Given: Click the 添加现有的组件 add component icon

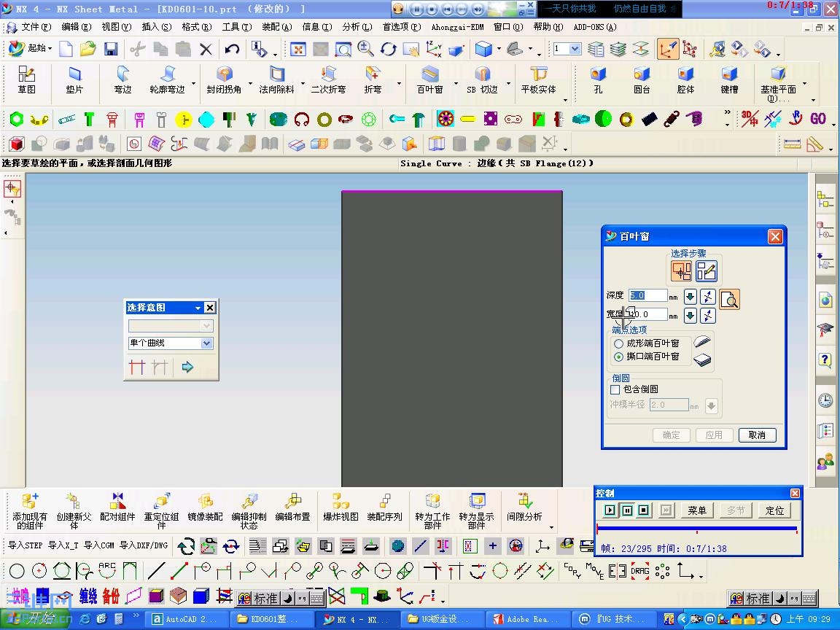Looking at the screenshot, I should 29,512.
